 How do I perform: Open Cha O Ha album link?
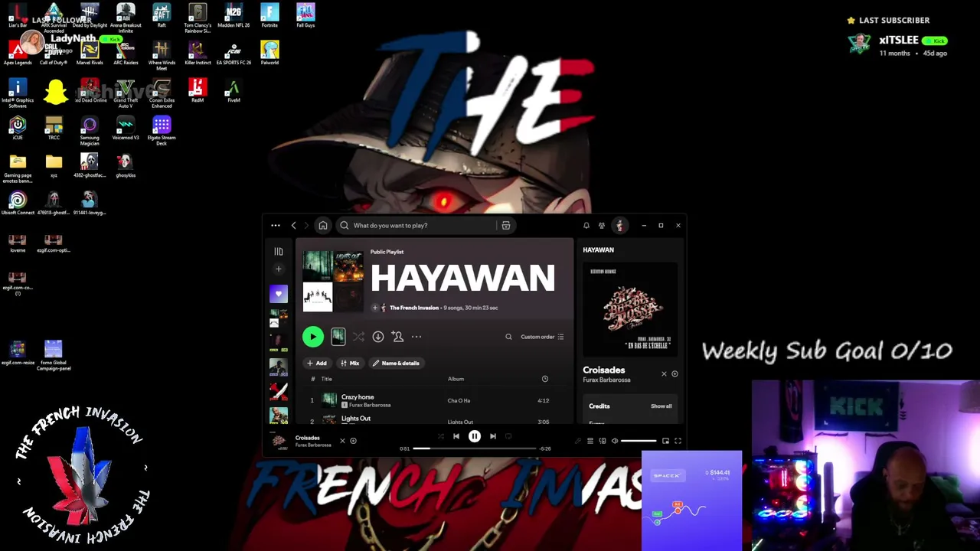pyautogui.click(x=459, y=401)
